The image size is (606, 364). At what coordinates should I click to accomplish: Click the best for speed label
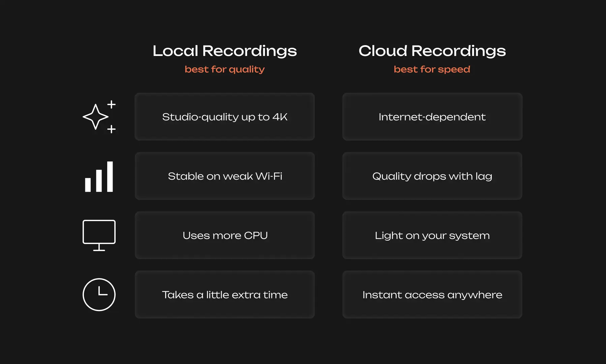point(432,69)
